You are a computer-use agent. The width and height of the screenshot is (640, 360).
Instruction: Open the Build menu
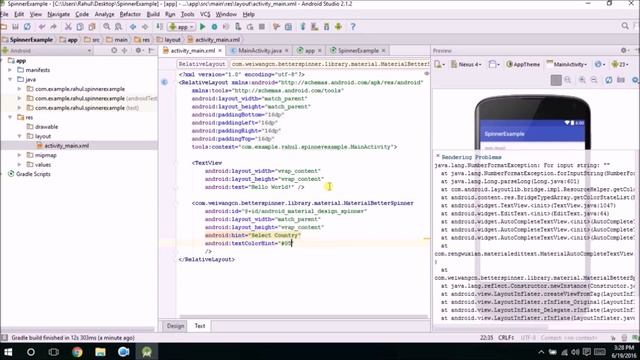tap(153, 14)
